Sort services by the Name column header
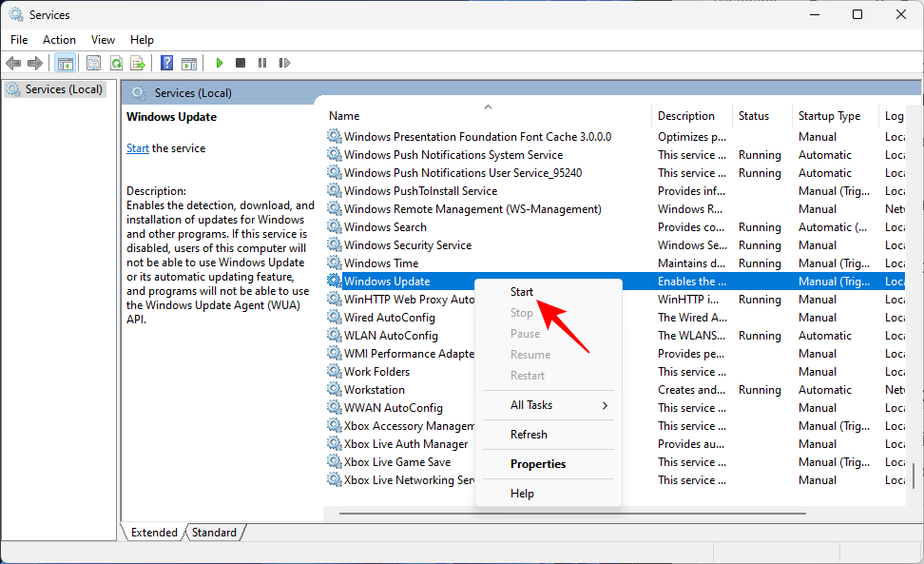The image size is (924, 564). (343, 115)
